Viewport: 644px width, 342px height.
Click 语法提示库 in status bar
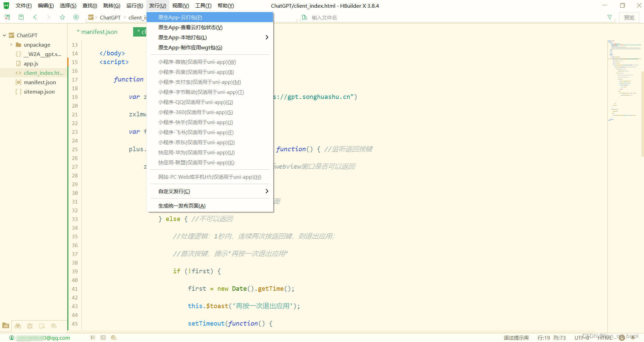(516, 338)
